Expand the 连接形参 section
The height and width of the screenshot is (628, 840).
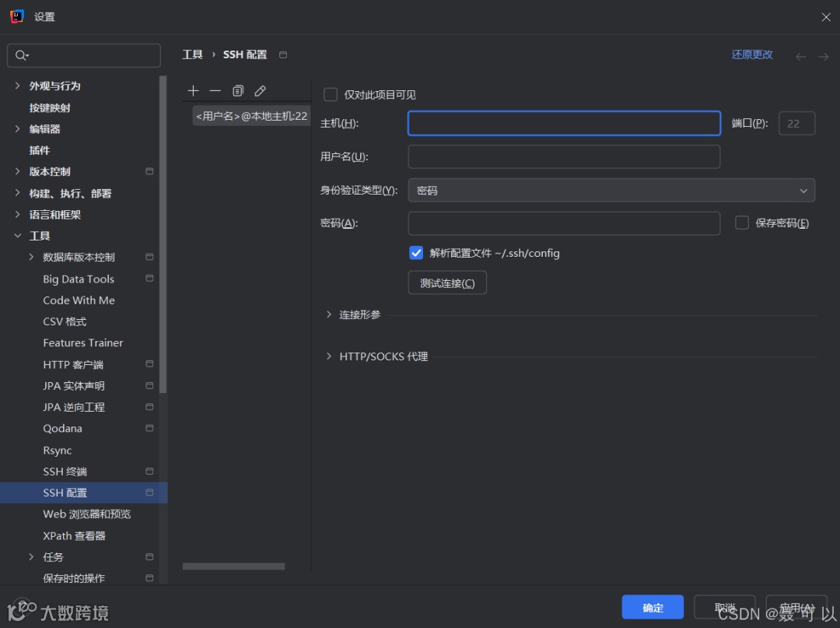[329, 314]
